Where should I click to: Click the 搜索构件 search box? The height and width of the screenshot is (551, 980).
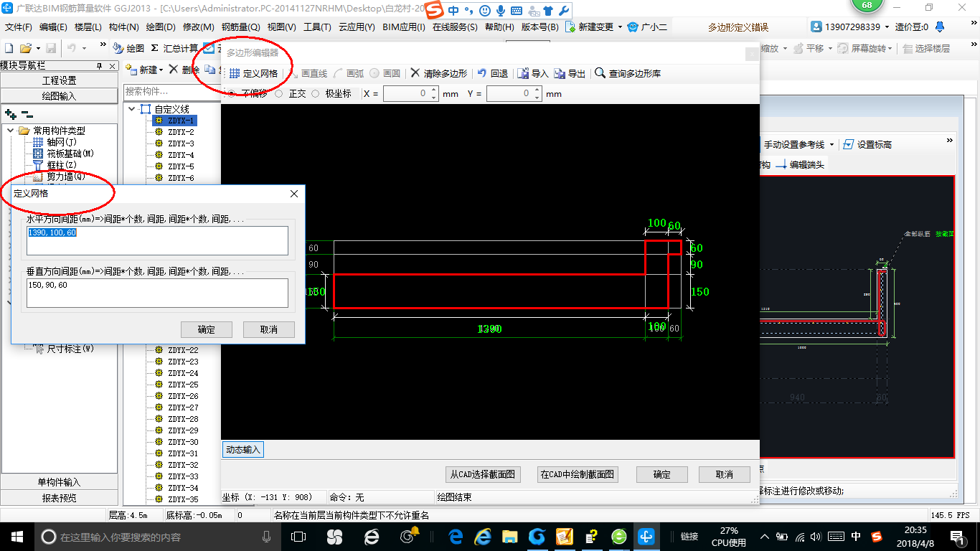pyautogui.click(x=171, y=91)
